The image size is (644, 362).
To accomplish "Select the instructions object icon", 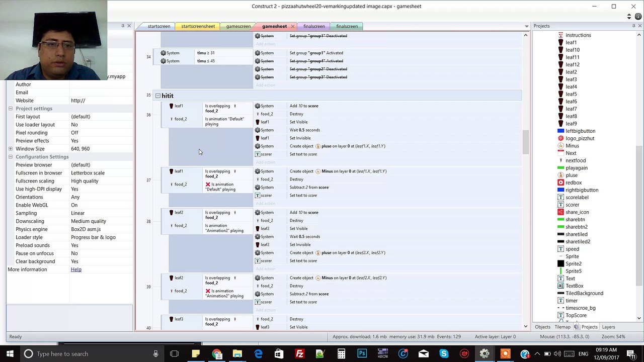I will (x=561, y=35).
